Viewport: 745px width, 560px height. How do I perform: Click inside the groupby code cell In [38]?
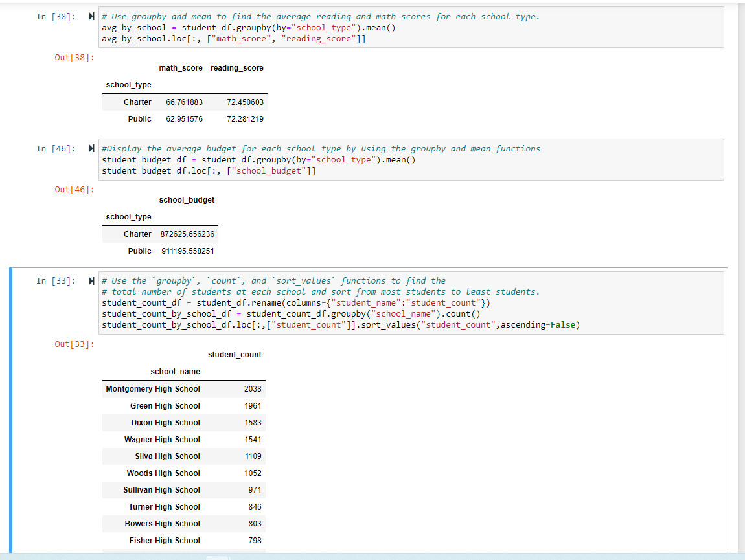[324, 27]
